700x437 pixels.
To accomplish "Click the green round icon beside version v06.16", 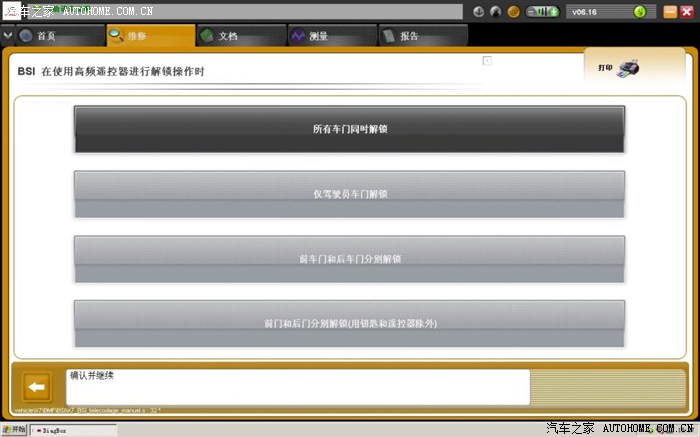I will (x=639, y=12).
